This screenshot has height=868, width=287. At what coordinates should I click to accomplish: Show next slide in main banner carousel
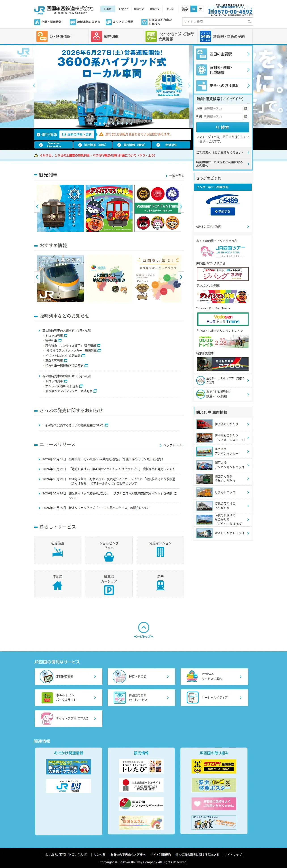click(189, 86)
